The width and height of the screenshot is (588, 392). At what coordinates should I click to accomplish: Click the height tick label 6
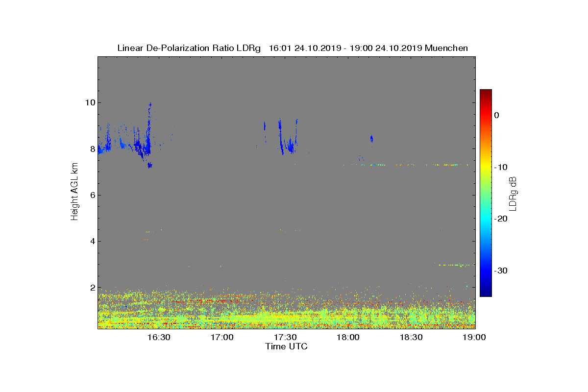(x=92, y=195)
